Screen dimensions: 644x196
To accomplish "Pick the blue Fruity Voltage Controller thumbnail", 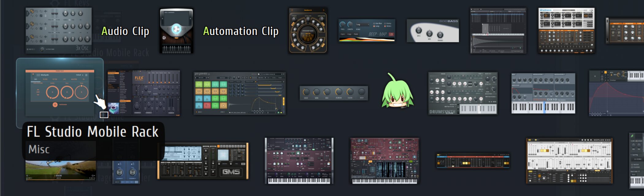I will tap(126, 172).
